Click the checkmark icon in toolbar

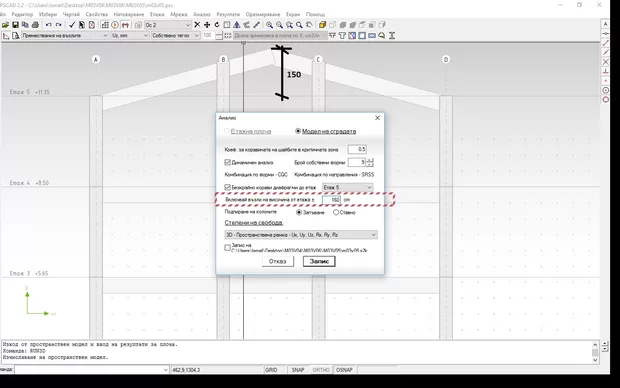click(x=72, y=25)
